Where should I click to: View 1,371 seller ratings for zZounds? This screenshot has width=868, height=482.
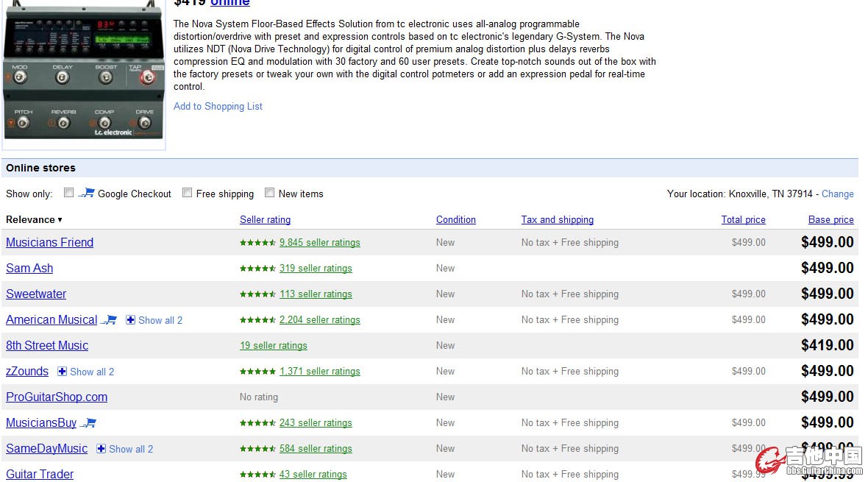point(320,371)
